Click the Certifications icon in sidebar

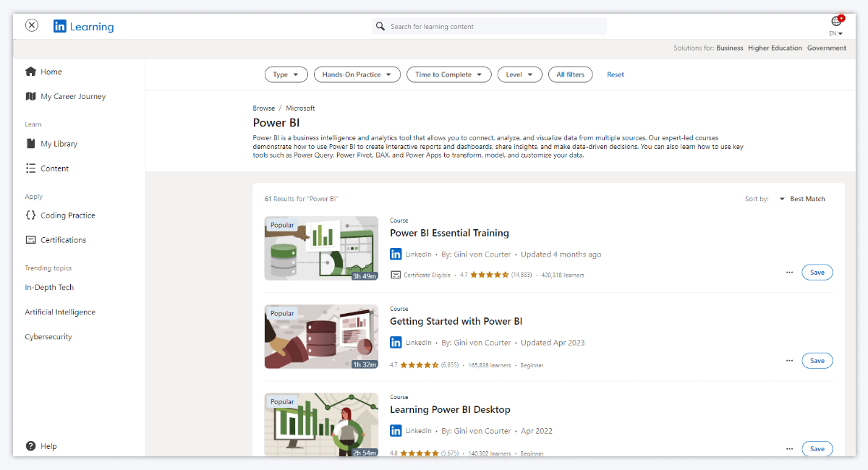[x=30, y=240]
